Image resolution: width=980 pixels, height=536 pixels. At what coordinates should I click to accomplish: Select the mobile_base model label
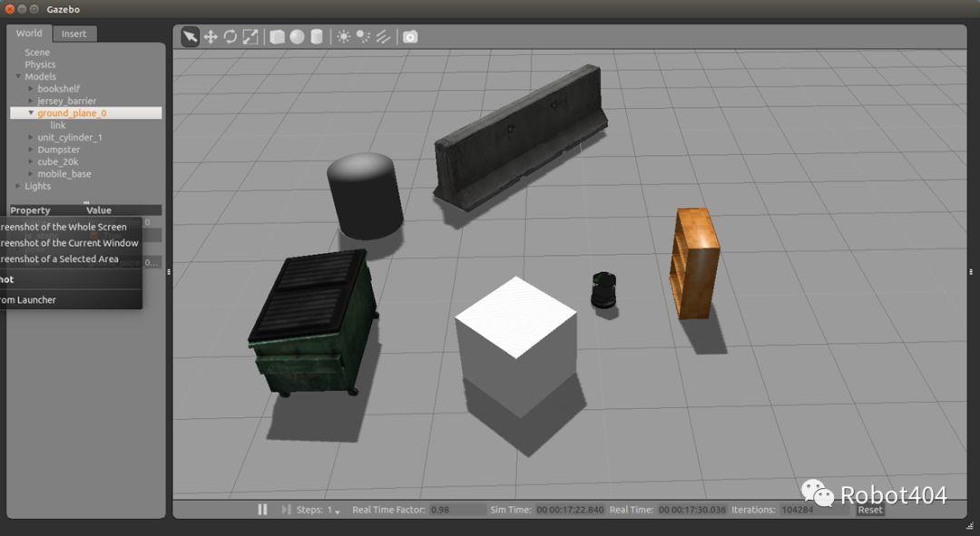click(64, 173)
